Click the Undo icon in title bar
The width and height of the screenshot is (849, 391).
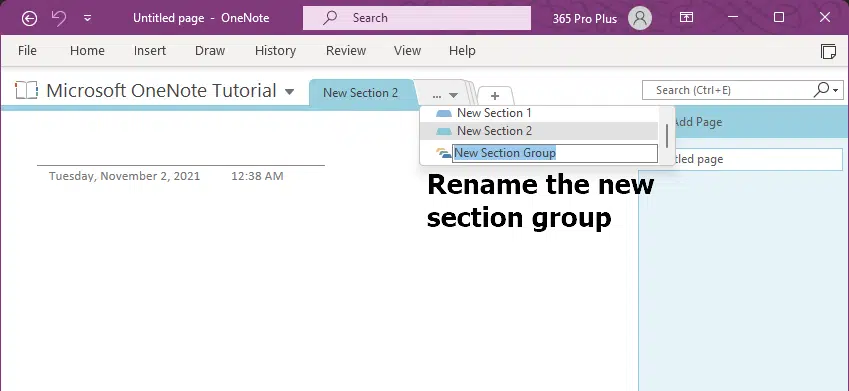coord(58,18)
